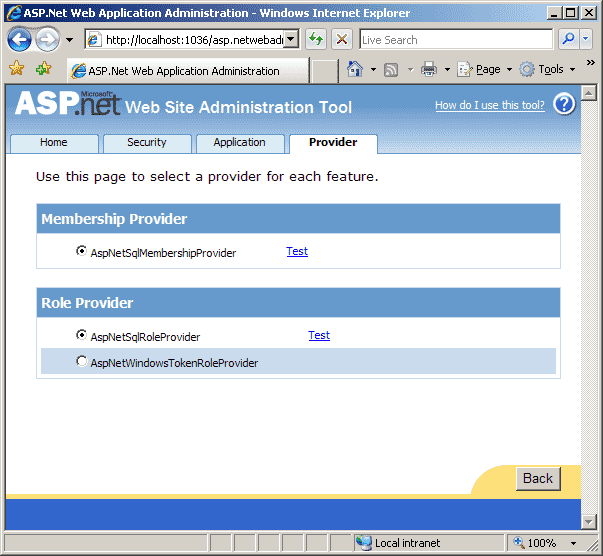
Task: Select AspNetSqlMembershipProvider radio button
Action: [81, 251]
